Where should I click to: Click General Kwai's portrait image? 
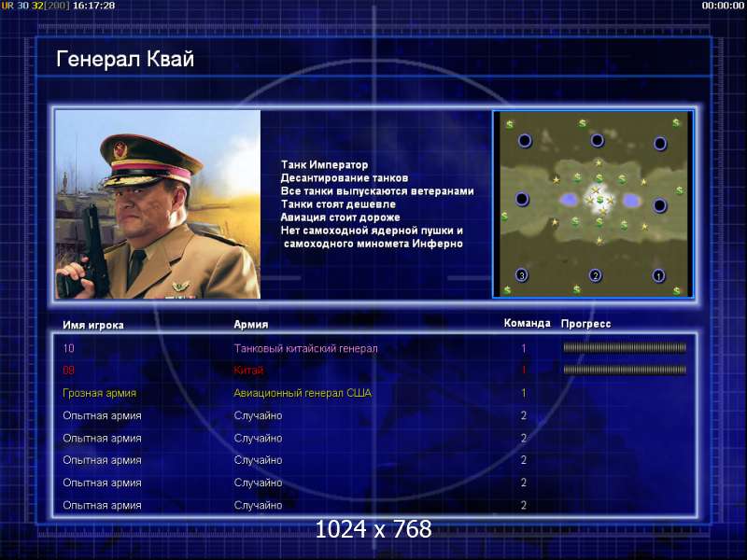[158, 204]
